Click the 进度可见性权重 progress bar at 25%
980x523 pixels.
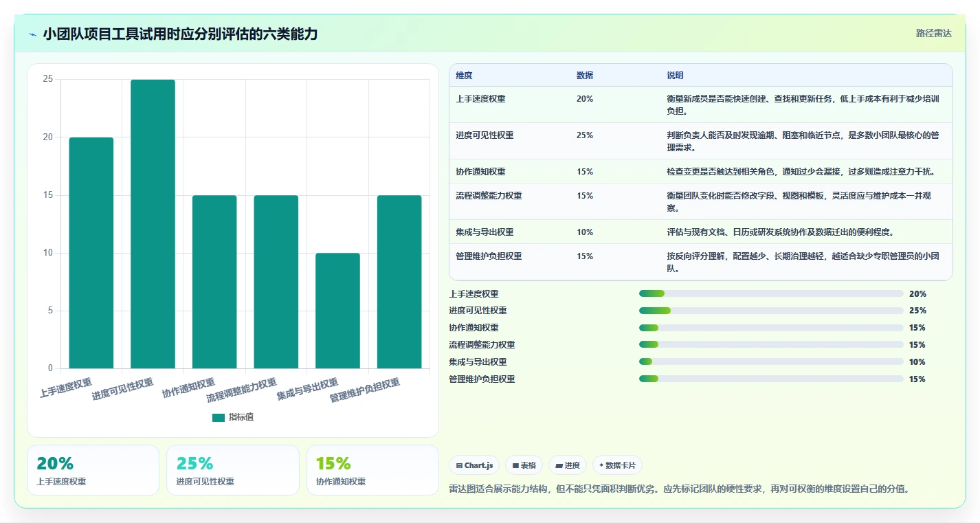coord(771,311)
